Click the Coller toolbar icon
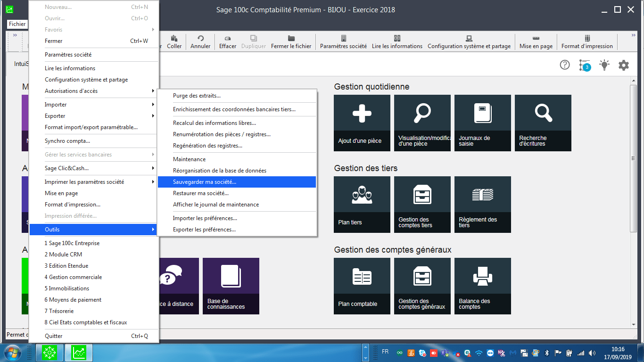This screenshot has width=644, height=362. click(174, 41)
